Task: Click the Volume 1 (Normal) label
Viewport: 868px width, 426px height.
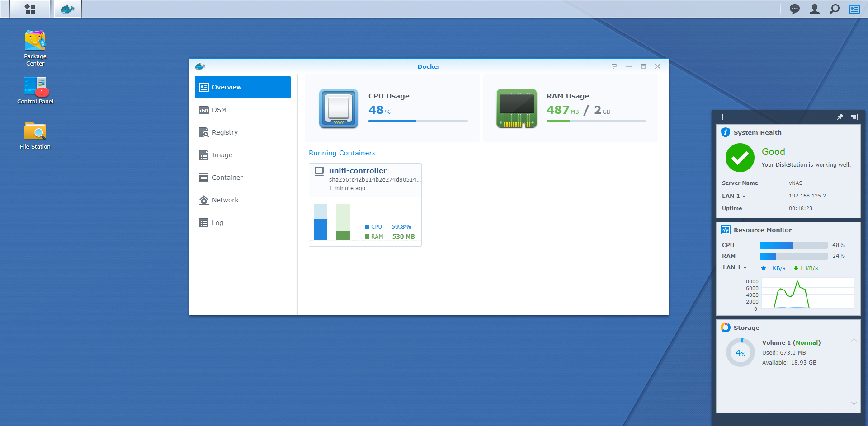Action: point(791,343)
